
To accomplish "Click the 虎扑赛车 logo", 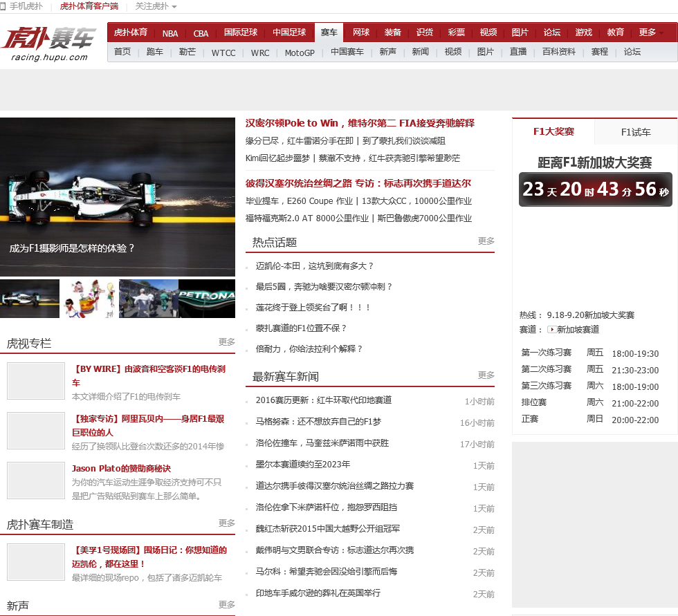I will click(x=48, y=44).
